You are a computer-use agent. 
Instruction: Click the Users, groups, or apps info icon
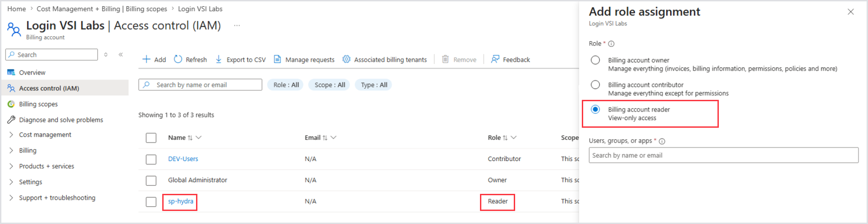click(x=662, y=141)
